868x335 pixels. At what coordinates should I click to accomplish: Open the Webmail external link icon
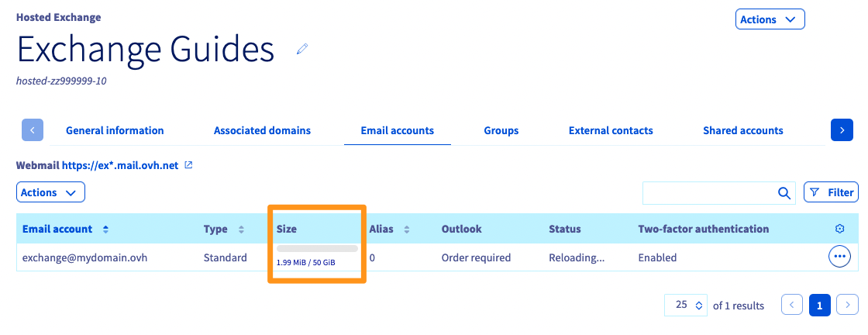(188, 165)
